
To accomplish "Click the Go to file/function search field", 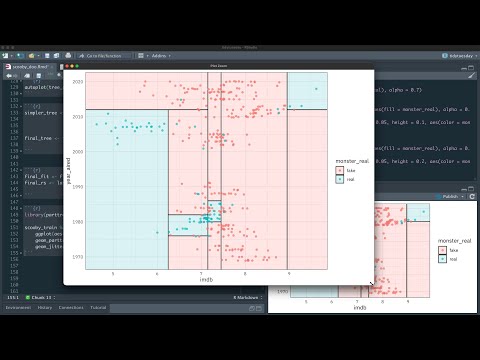I will [104, 56].
